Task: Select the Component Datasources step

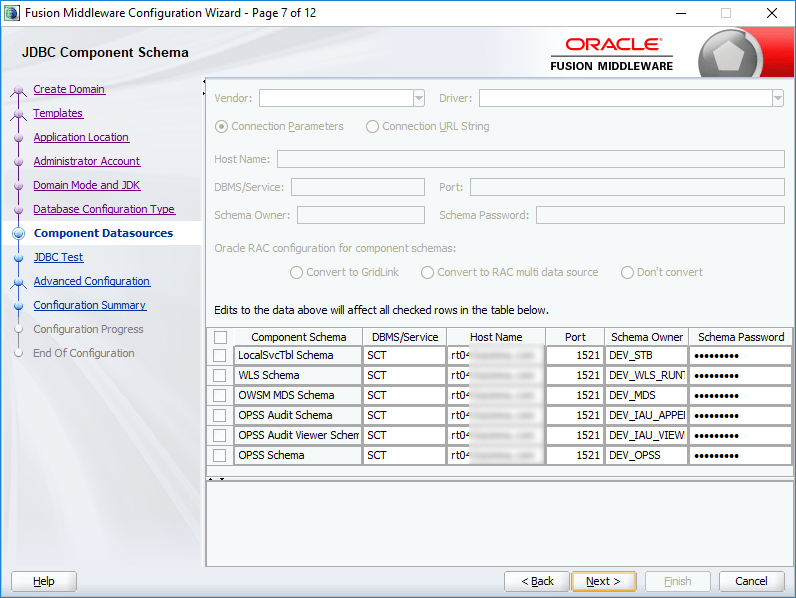Action: coord(104,233)
